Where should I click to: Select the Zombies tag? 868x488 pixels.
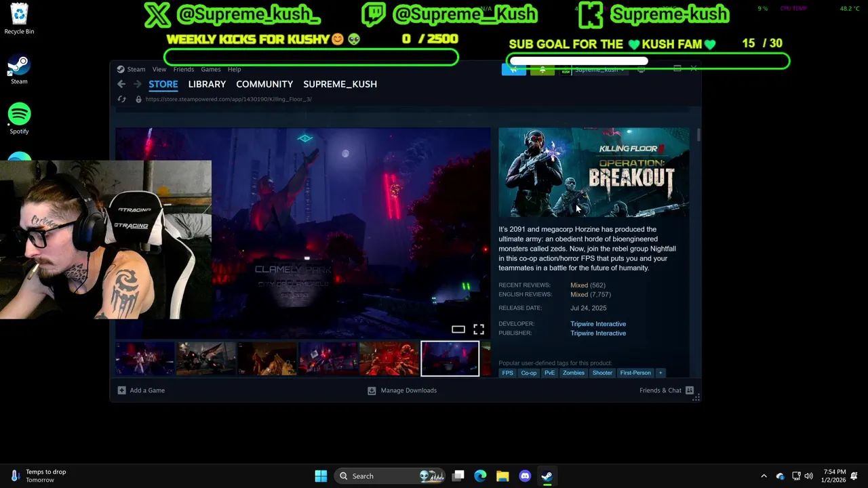coord(573,373)
